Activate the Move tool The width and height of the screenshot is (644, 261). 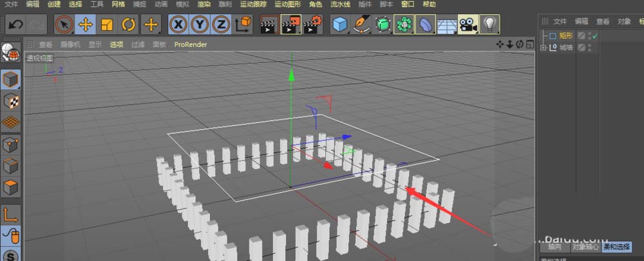click(86, 25)
